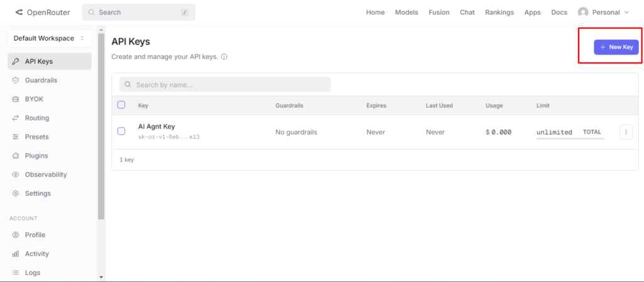Open Docs in top navigation

[559, 13]
